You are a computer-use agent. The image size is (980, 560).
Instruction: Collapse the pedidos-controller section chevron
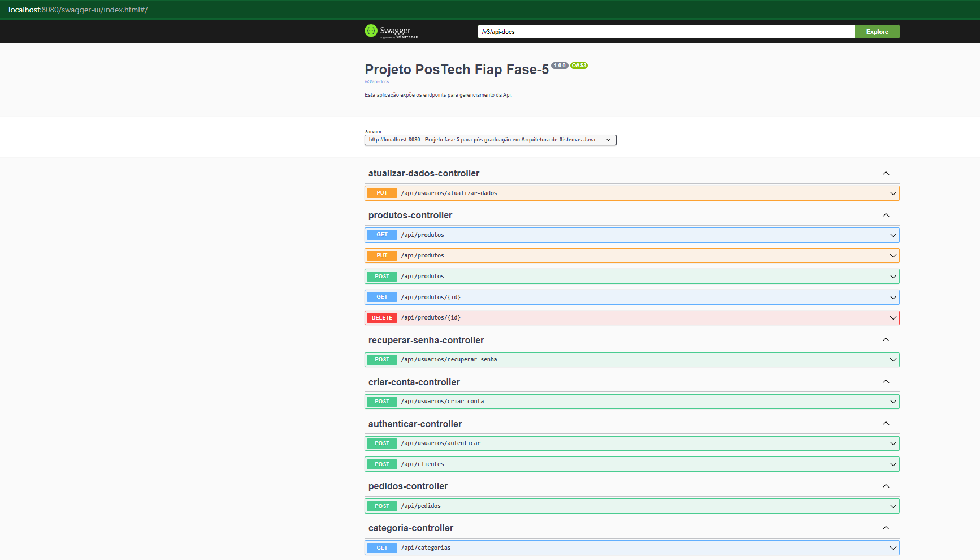coord(886,486)
